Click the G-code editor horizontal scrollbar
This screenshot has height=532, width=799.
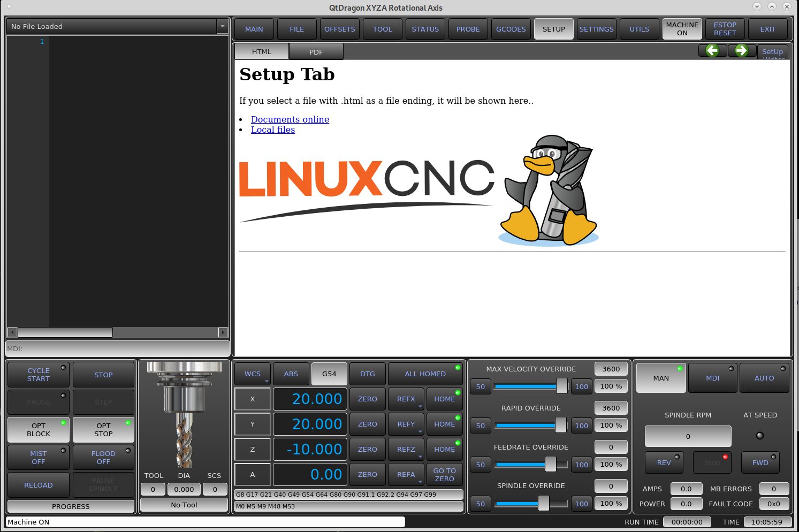[118, 332]
